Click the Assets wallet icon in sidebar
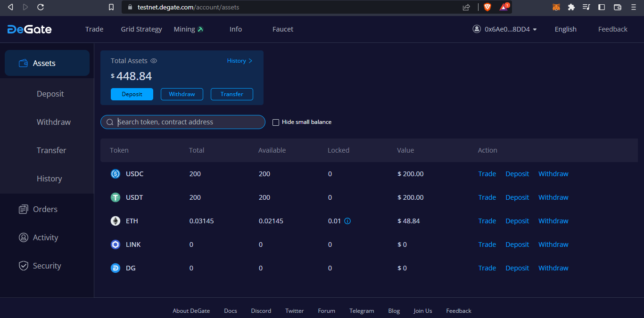Viewport: 644px width, 318px height. click(23, 63)
